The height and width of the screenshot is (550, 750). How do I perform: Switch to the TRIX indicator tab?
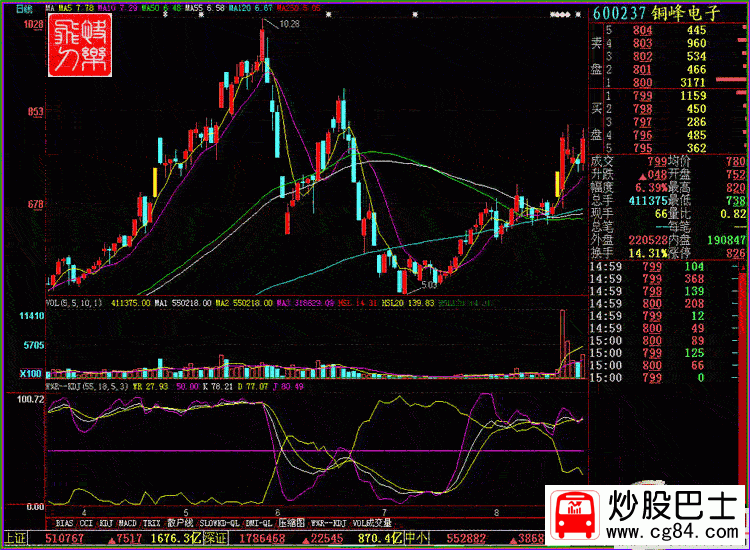click(151, 522)
